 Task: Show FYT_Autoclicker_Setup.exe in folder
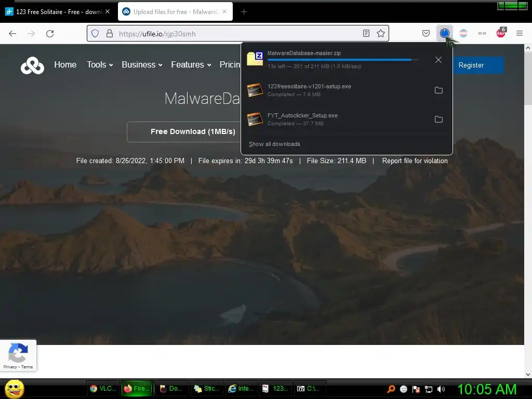pyautogui.click(x=438, y=119)
